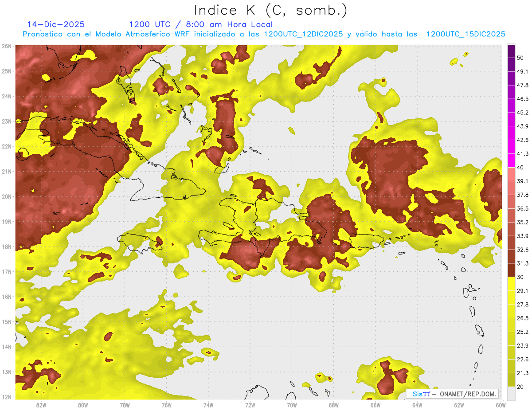
Task: Click latitude label "19N"
Action: point(7,222)
